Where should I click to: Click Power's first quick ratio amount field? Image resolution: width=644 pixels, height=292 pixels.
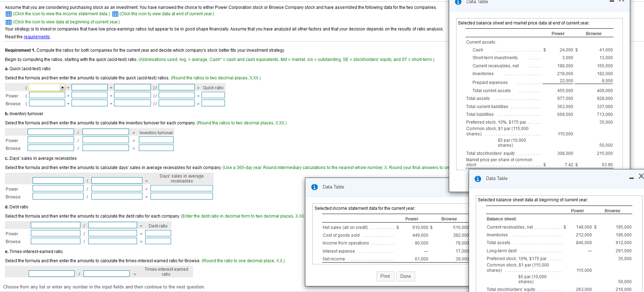[47, 95]
